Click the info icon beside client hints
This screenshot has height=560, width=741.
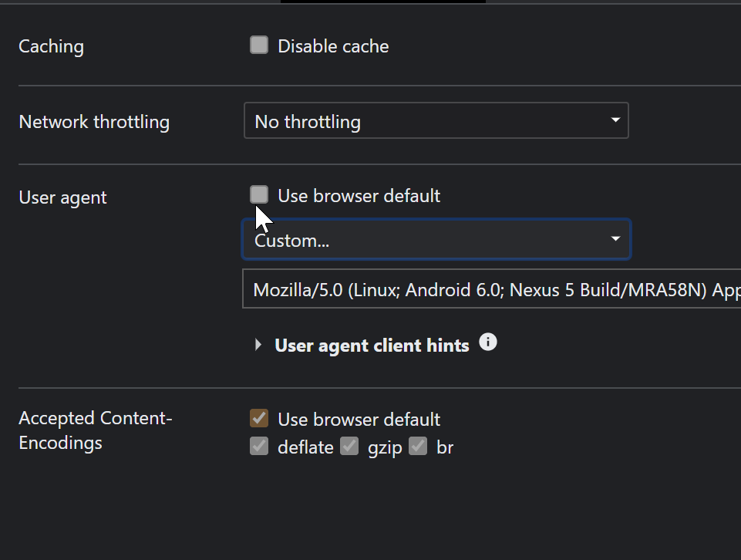pyautogui.click(x=487, y=342)
